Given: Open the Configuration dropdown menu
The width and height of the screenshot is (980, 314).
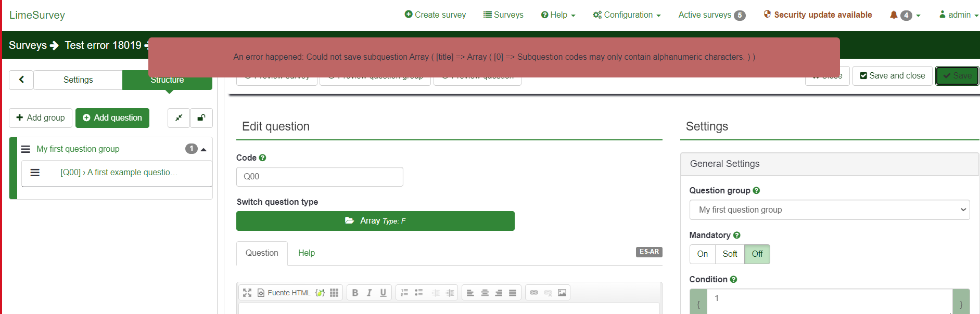Looking at the screenshot, I should click(627, 15).
